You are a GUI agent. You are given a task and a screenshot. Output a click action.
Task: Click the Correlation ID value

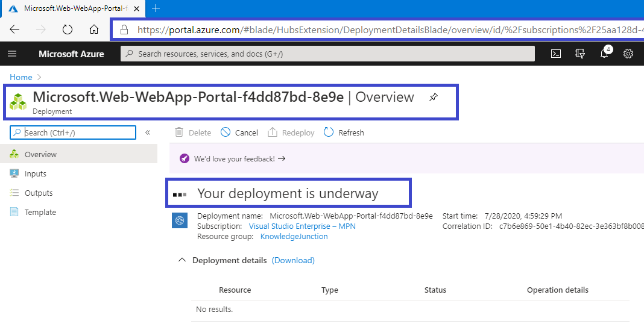pyautogui.click(x=571, y=226)
